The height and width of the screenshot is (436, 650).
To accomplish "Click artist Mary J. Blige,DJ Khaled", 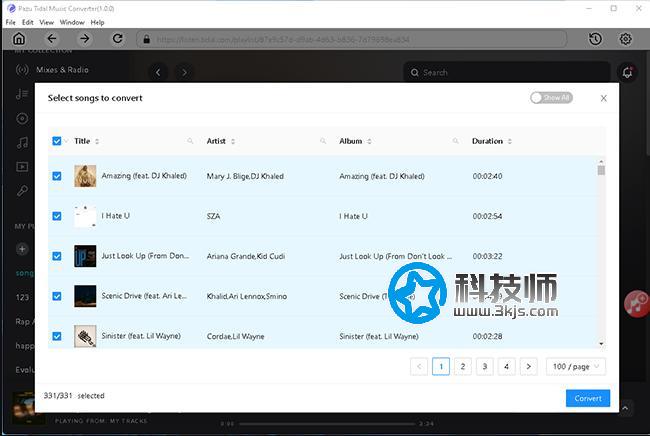I will (245, 177).
